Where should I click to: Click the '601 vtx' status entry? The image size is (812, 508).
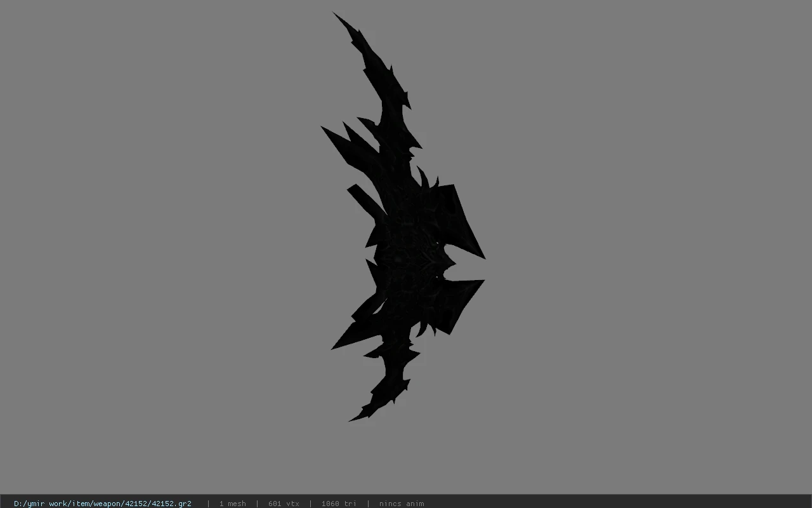click(284, 504)
